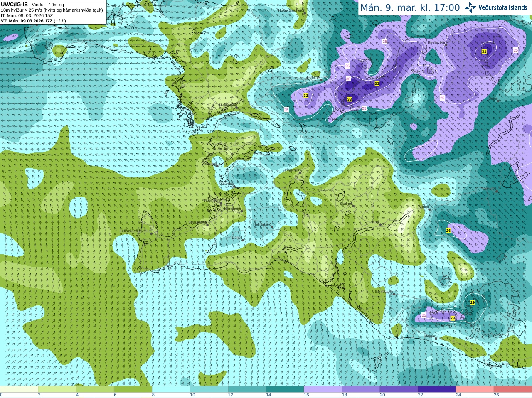Viewport: 532px width, 398px height.
Task: Click the 'Mán. 9. mar. kl. 17:00' timestamp
Action: pos(410,7)
